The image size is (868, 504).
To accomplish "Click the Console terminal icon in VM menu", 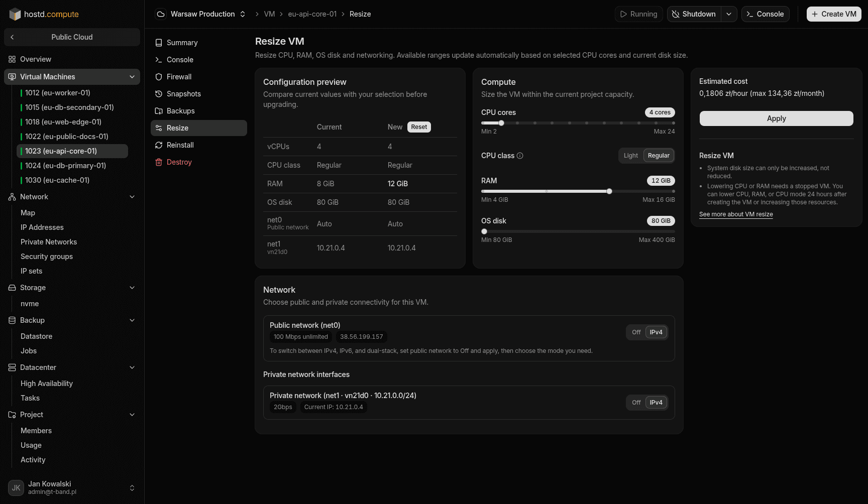I will pyautogui.click(x=159, y=60).
